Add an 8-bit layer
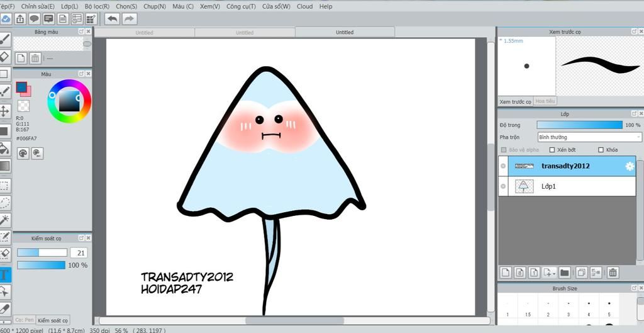 point(520,272)
